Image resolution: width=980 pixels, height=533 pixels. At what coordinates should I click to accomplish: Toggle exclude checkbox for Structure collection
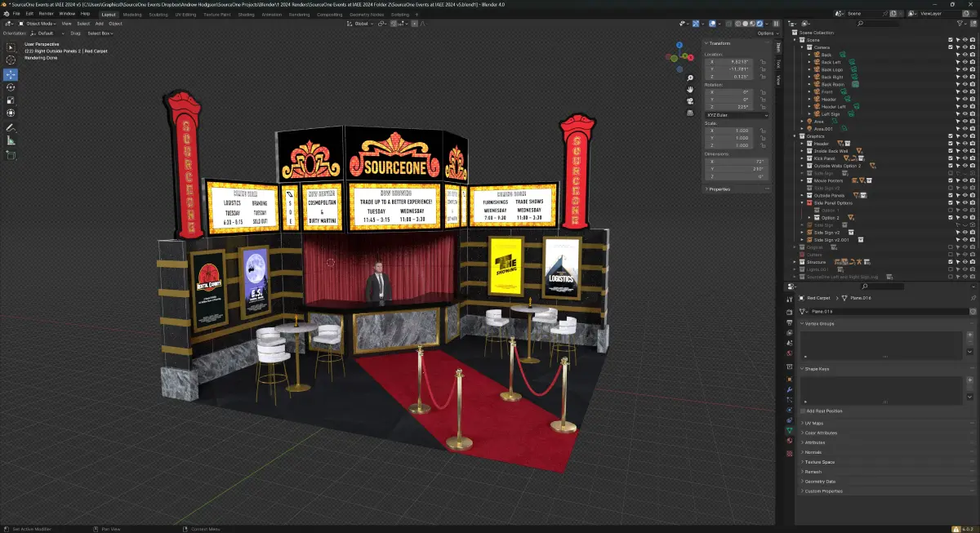950,261
